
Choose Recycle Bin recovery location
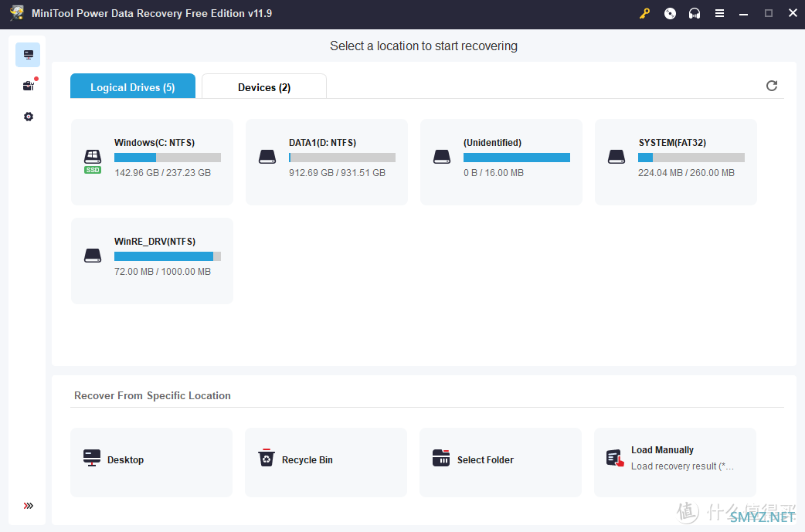pos(326,463)
